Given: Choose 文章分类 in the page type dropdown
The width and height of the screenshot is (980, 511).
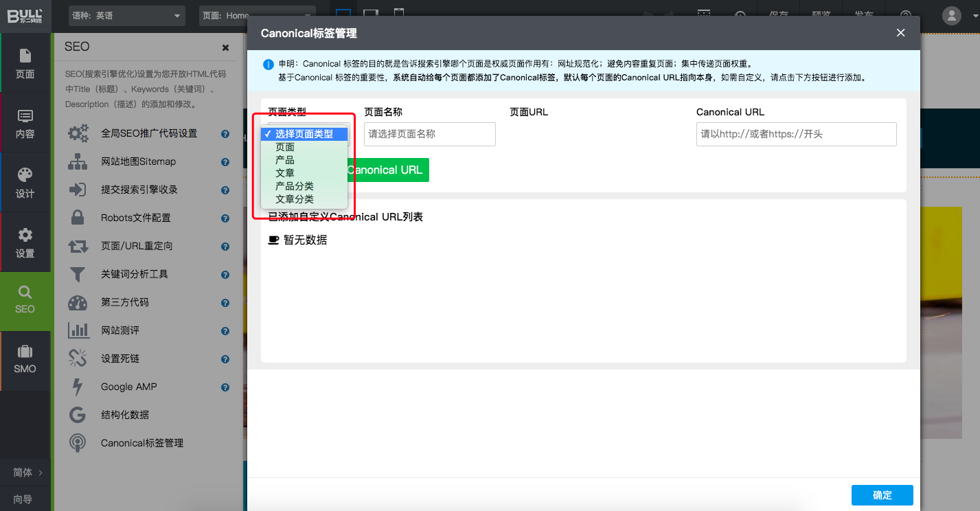Looking at the screenshot, I should point(295,199).
